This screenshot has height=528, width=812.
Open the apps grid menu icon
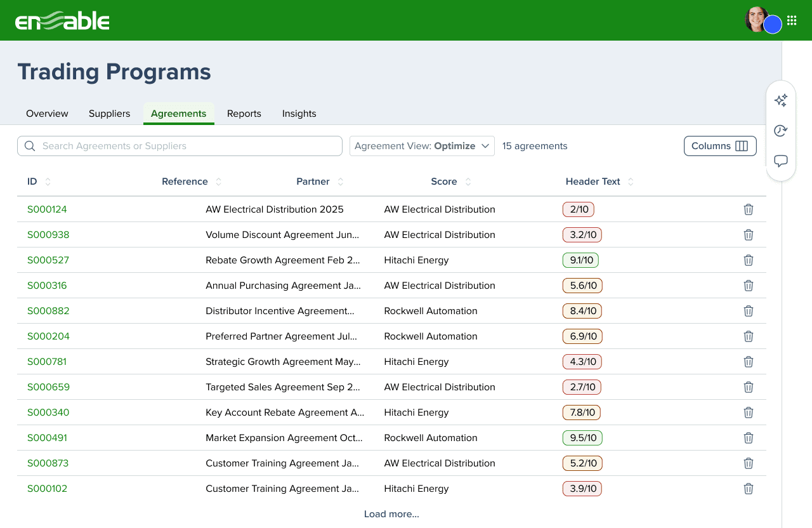pos(792,20)
